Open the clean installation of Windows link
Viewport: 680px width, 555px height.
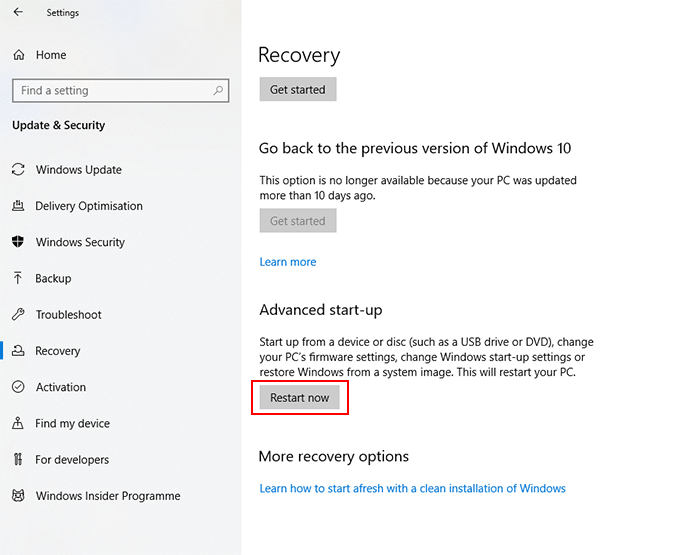412,489
